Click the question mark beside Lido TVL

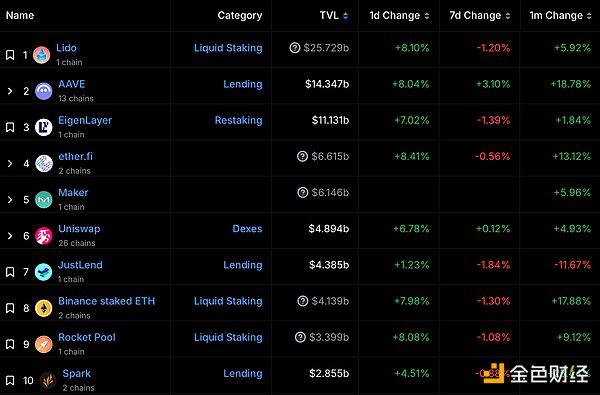(x=295, y=48)
